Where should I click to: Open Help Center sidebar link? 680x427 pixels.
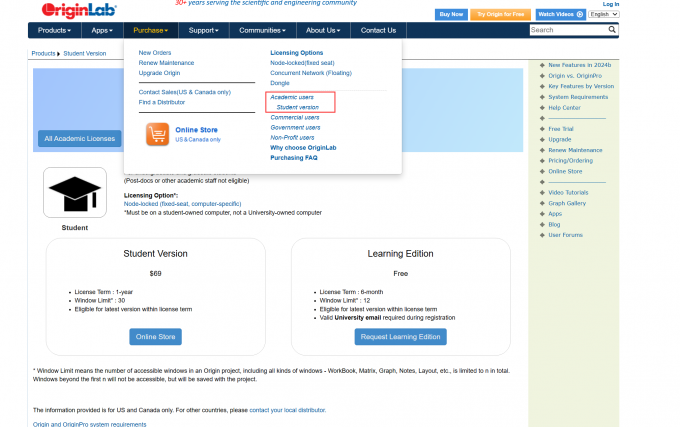point(564,108)
